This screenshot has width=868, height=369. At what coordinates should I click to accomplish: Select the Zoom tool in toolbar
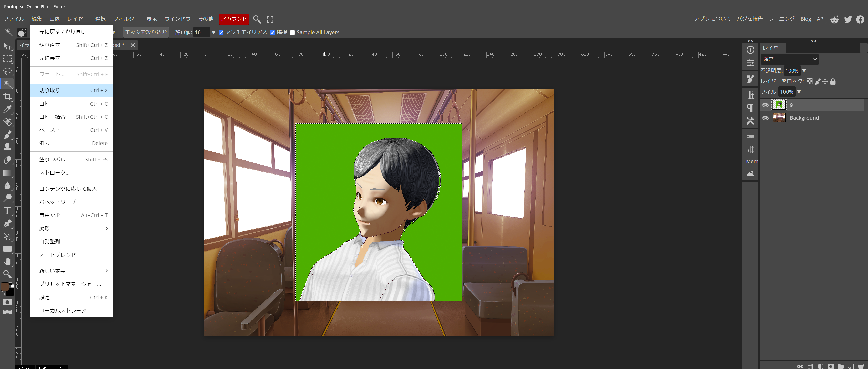[x=7, y=274]
